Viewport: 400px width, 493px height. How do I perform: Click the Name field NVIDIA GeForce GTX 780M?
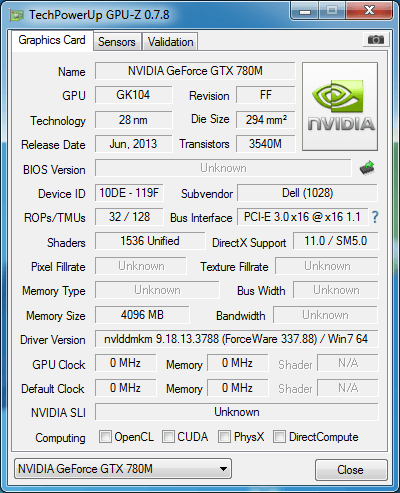click(x=195, y=71)
